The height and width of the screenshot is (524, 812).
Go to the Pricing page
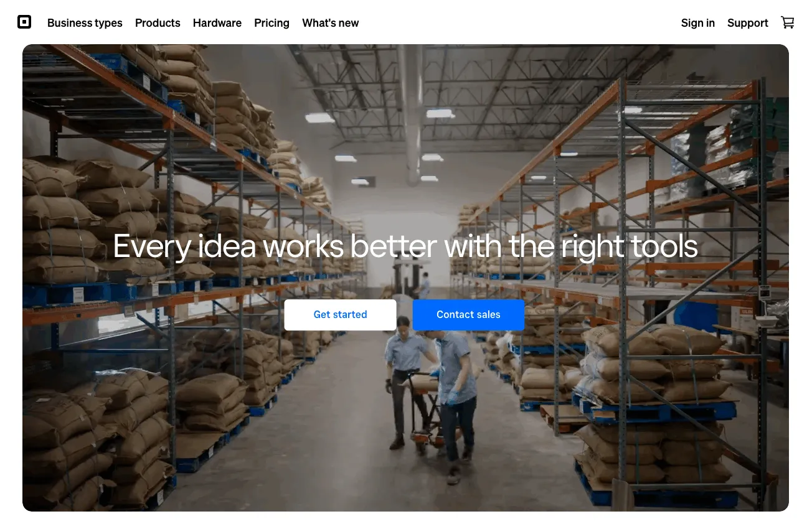[271, 23]
